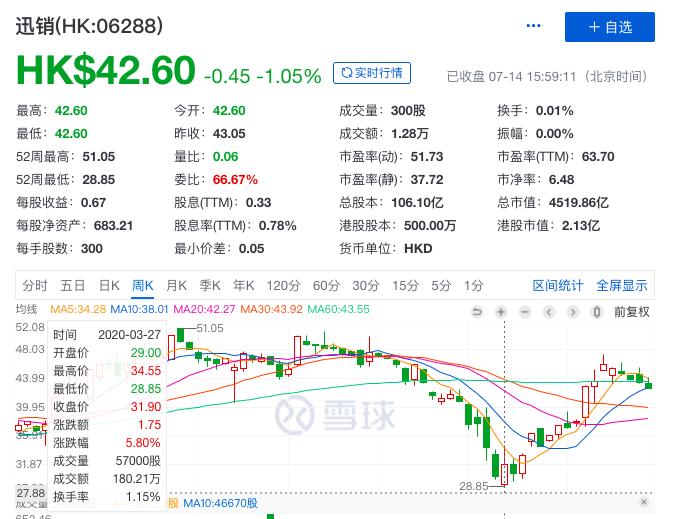
Task: Add stock to watchlist with 自选 button
Action: point(609,27)
